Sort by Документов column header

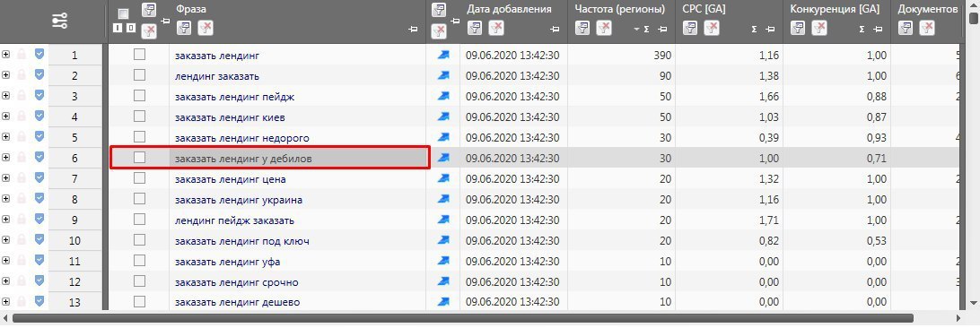tap(928, 9)
